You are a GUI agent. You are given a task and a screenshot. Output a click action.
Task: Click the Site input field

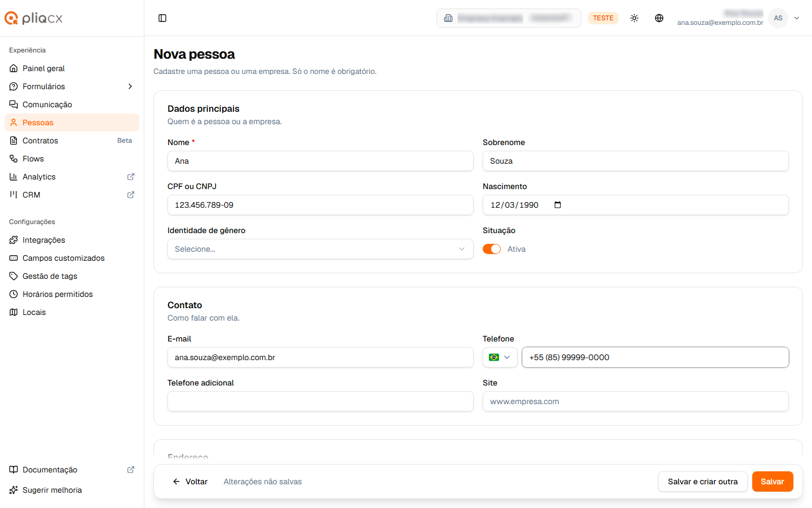pyautogui.click(x=636, y=401)
